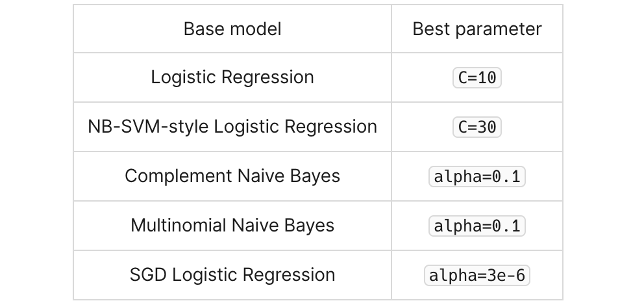Image resolution: width=644 pixels, height=303 pixels.
Task: Click the C=30 code badge
Action: 477,127
